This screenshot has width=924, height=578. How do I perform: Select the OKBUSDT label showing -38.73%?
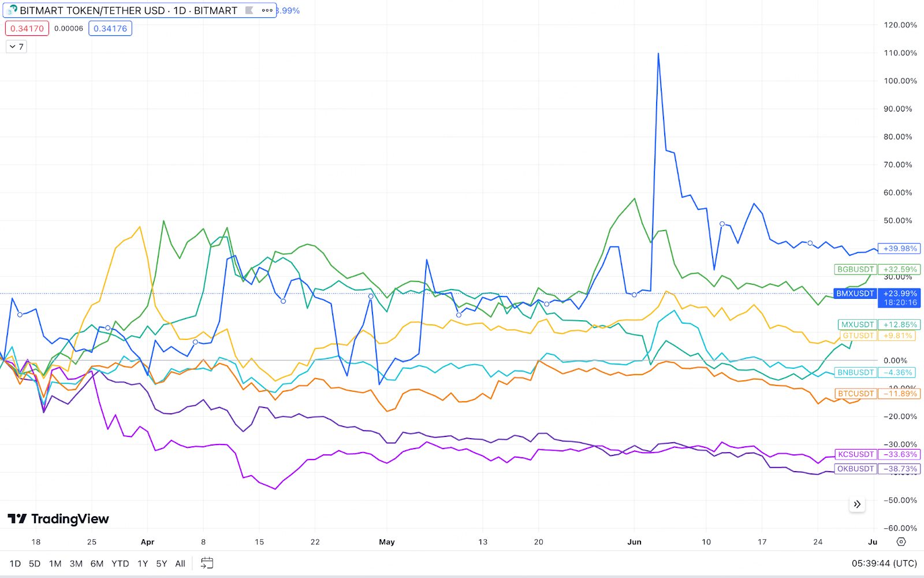point(855,469)
